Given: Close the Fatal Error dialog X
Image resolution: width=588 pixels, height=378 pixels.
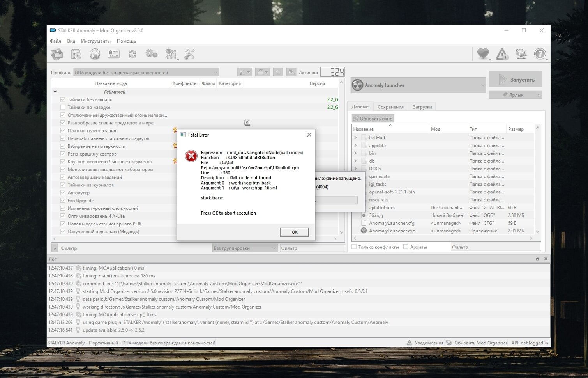Looking at the screenshot, I should [x=309, y=135].
